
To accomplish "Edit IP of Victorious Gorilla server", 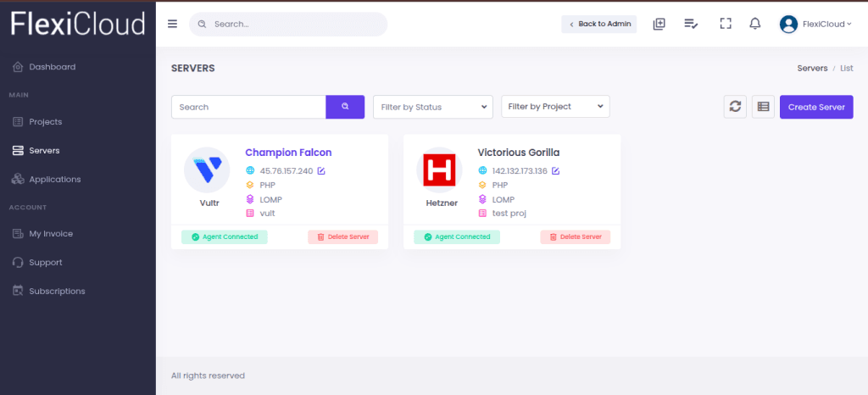I will 555,171.
